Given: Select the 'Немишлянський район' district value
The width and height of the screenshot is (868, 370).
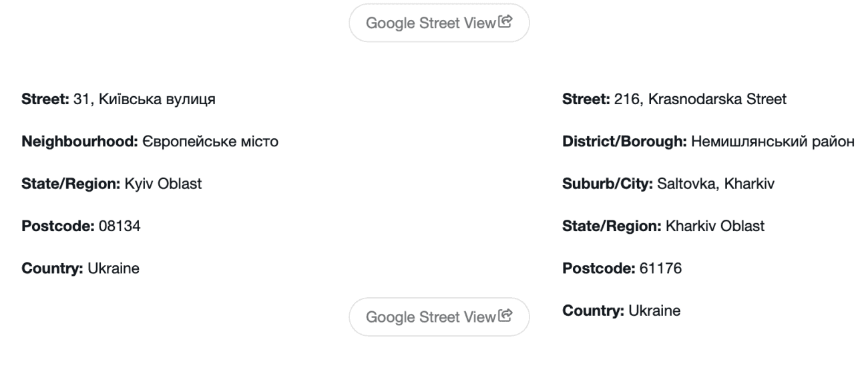Looking at the screenshot, I should tap(759, 142).
